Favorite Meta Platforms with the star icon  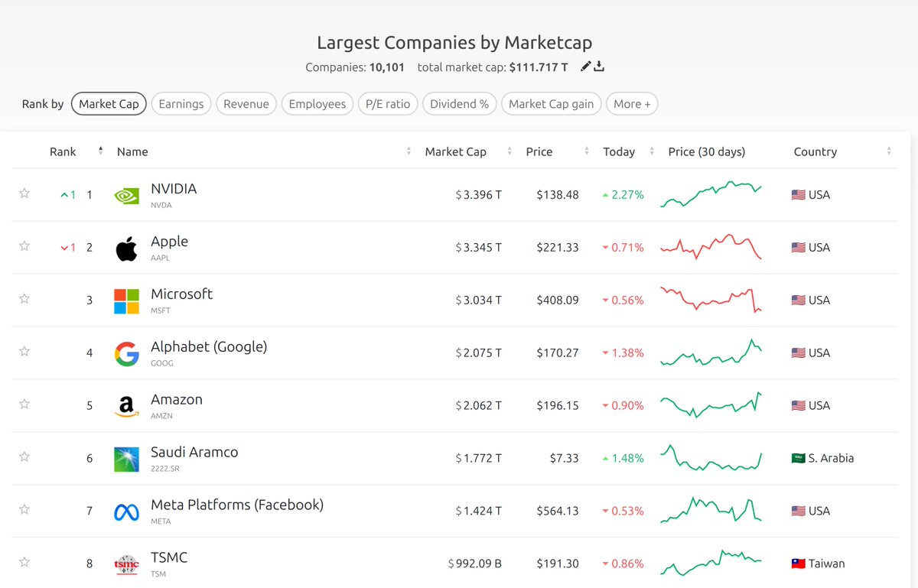point(24,510)
